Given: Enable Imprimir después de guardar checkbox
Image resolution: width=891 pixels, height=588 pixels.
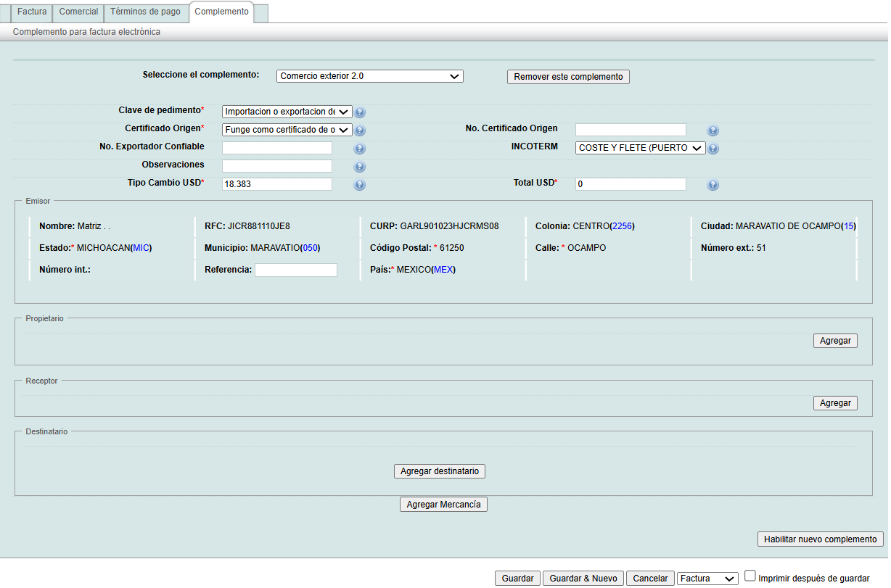Looking at the screenshot, I should click(750, 576).
